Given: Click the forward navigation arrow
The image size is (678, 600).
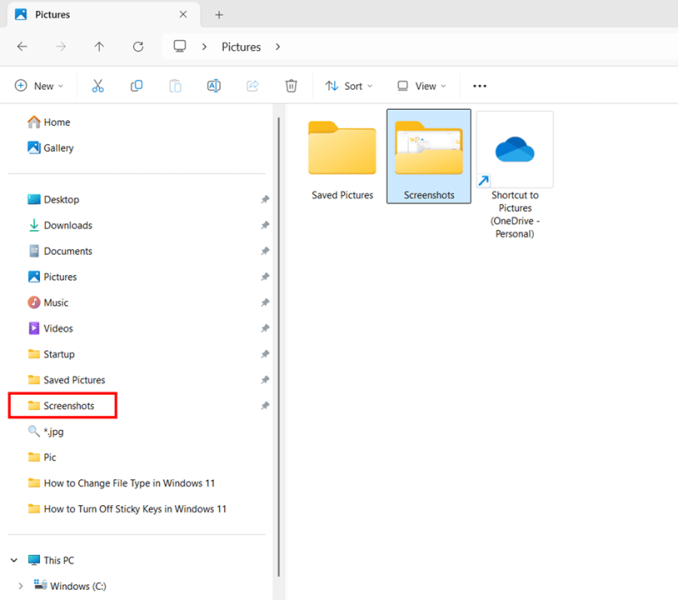Looking at the screenshot, I should [x=61, y=46].
